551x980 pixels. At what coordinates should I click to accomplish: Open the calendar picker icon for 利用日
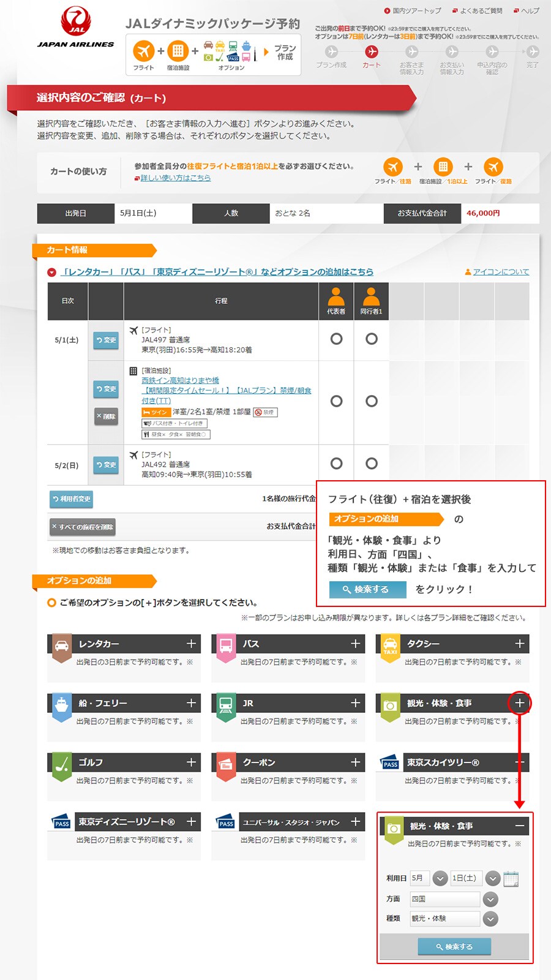click(x=511, y=879)
